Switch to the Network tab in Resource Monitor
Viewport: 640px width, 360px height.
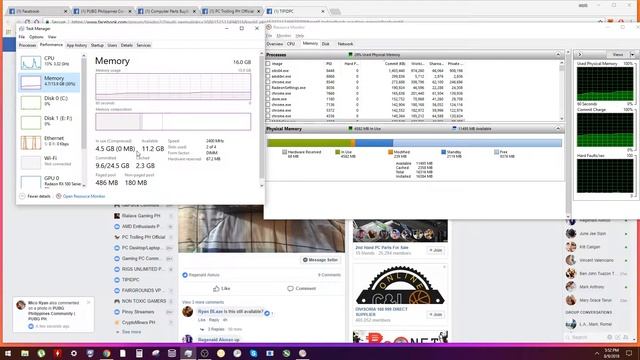pyautogui.click(x=345, y=44)
